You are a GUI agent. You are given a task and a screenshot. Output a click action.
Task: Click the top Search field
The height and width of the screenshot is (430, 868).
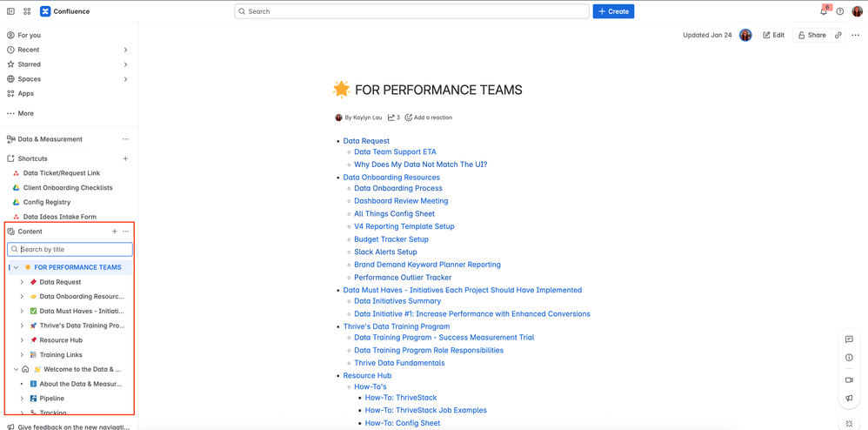coord(412,11)
